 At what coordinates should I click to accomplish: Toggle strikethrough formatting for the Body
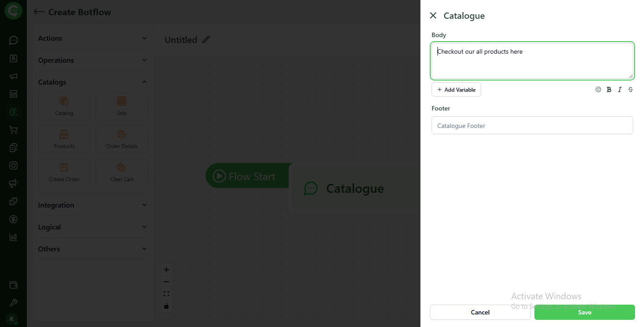point(631,89)
